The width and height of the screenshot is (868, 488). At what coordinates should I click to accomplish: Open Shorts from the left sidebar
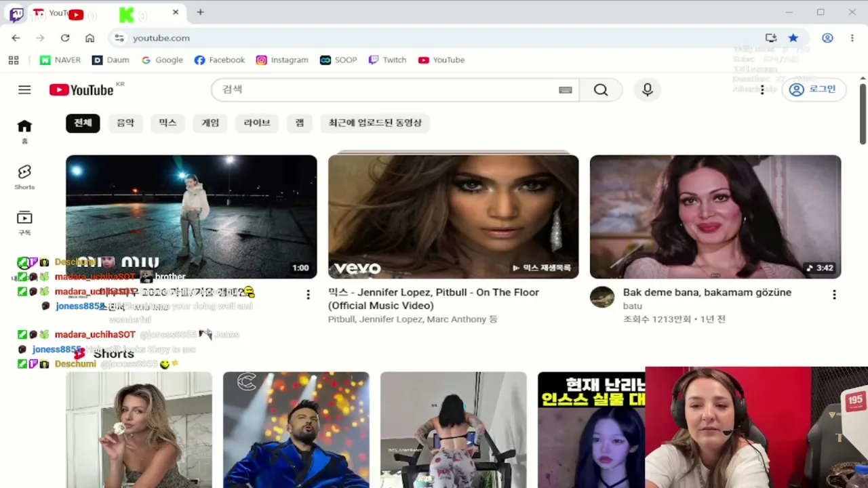(x=24, y=177)
